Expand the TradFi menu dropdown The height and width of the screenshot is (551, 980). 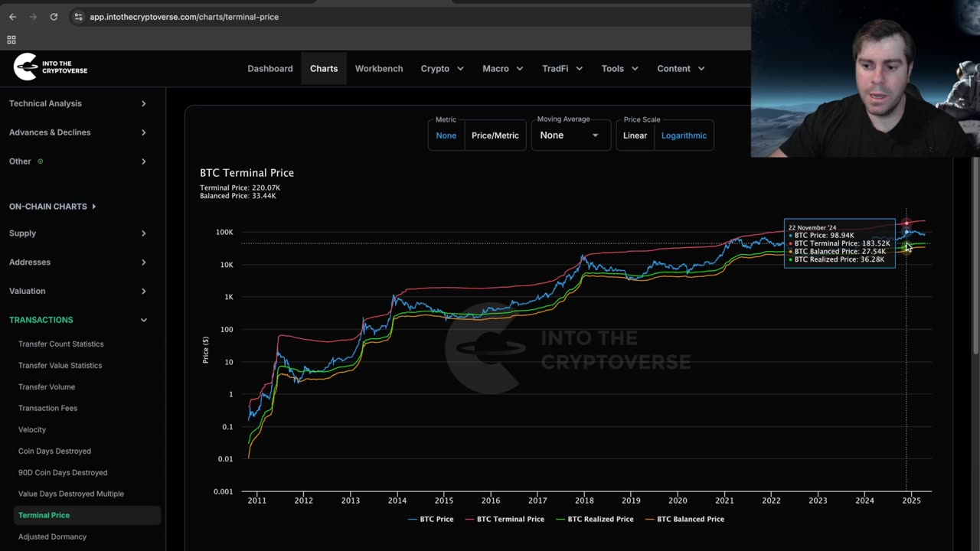(562, 68)
